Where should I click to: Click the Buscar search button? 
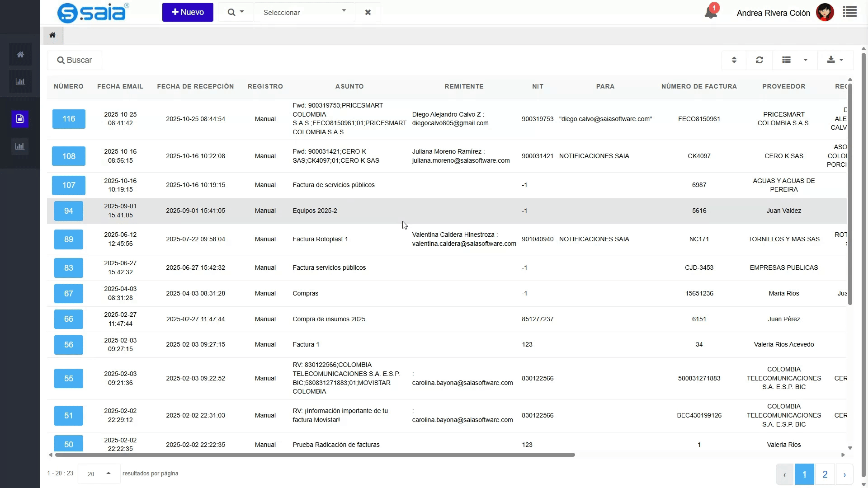pos(75,60)
